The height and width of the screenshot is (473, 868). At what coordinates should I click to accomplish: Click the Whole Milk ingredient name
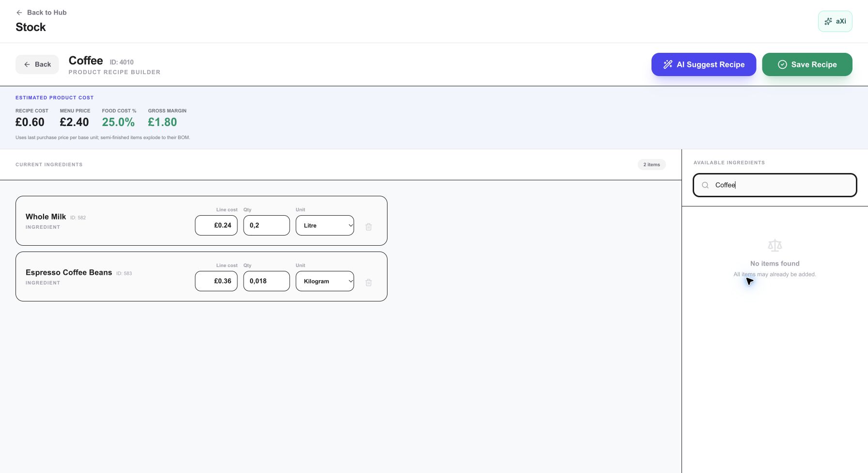point(46,217)
